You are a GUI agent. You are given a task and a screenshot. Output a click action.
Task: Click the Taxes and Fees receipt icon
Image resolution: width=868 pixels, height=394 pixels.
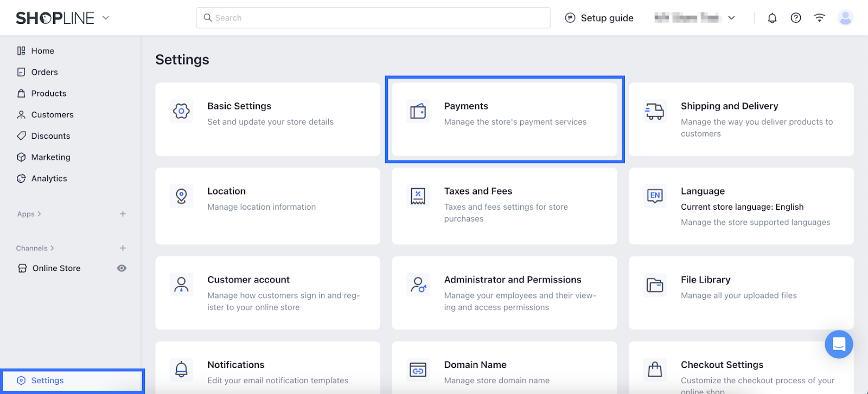pyautogui.click(x=418, y=196)
